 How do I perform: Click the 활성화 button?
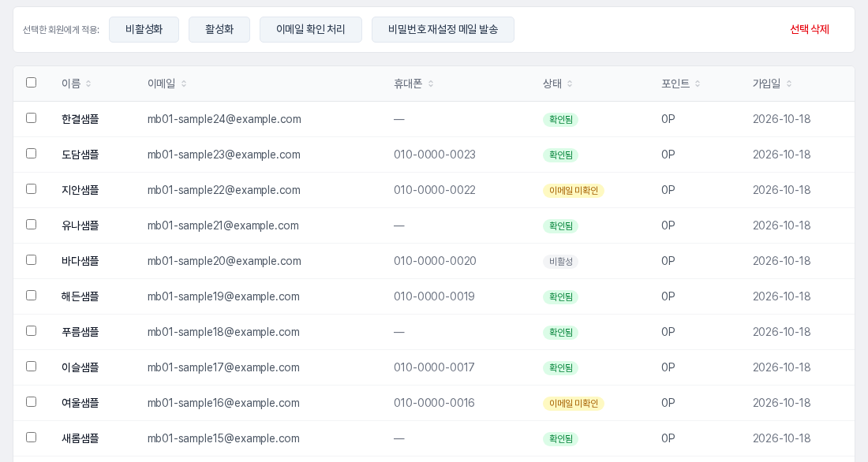(219, 29)
